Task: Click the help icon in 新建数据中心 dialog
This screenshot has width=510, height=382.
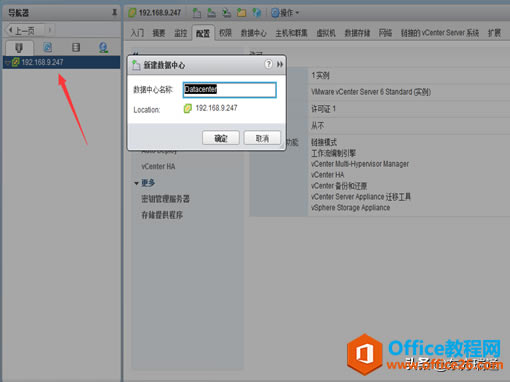Action: point(268,64)
